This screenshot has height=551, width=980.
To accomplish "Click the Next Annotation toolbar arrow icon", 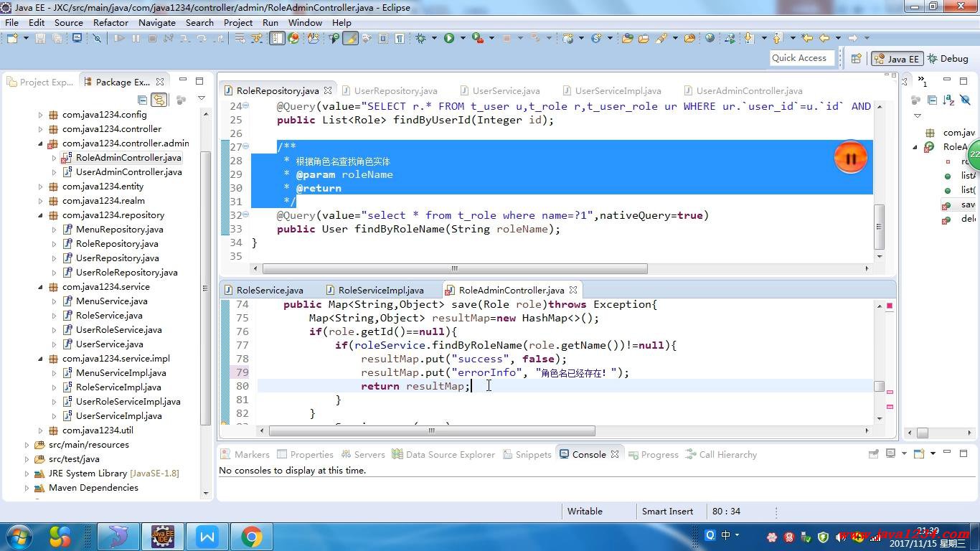I will 749,38.
